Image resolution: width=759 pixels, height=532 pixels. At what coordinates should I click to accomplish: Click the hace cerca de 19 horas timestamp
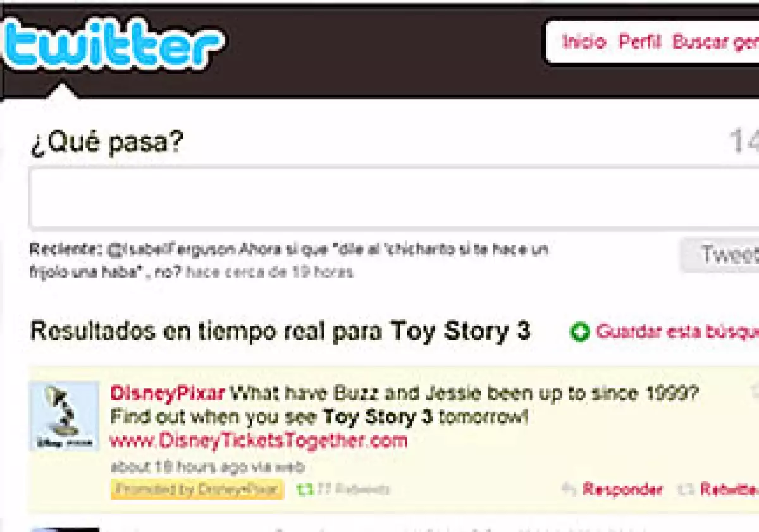tap(270, 273)
